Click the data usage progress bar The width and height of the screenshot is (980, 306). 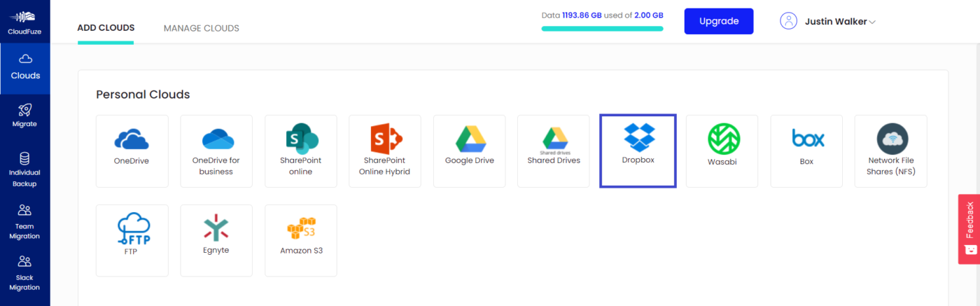pyautogui.click(x=602, y=29)
